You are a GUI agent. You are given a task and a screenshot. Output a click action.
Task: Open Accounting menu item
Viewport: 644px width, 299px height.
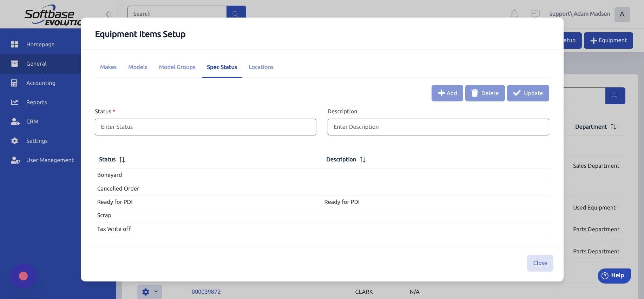point(40,83)
